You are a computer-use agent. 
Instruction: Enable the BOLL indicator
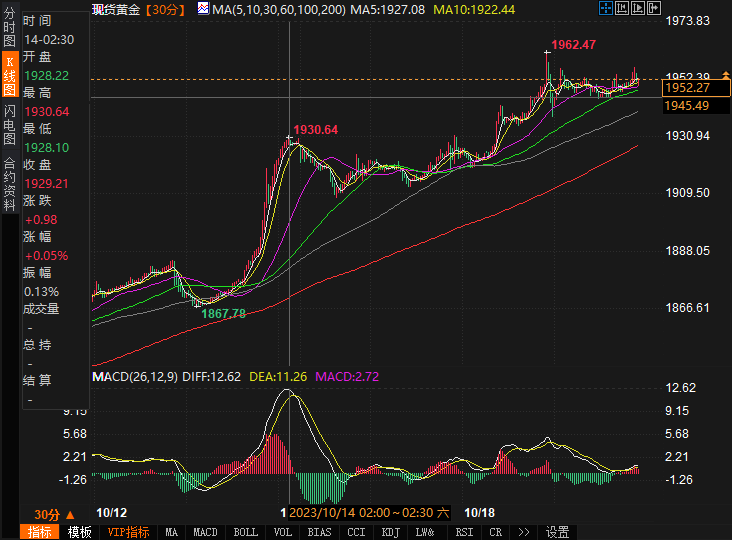point(243,532)
